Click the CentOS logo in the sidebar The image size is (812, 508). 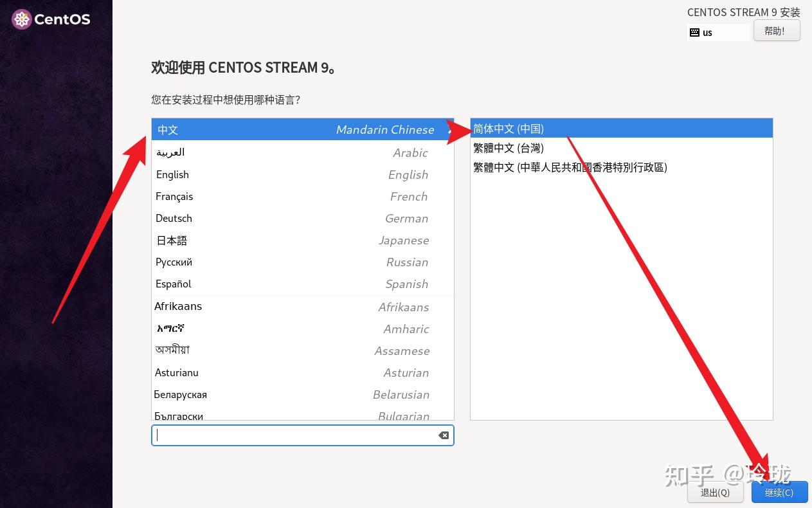coord(23,19)
